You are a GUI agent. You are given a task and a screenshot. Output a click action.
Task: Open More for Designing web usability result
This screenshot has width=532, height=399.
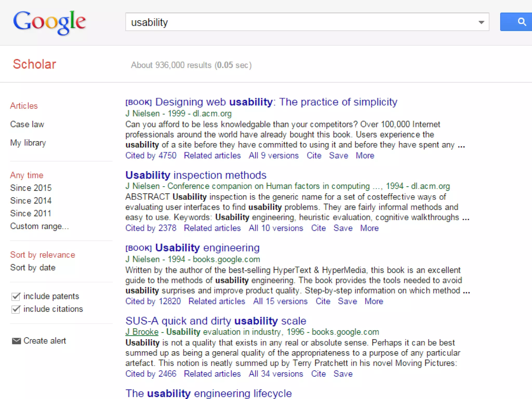[365, 155]
